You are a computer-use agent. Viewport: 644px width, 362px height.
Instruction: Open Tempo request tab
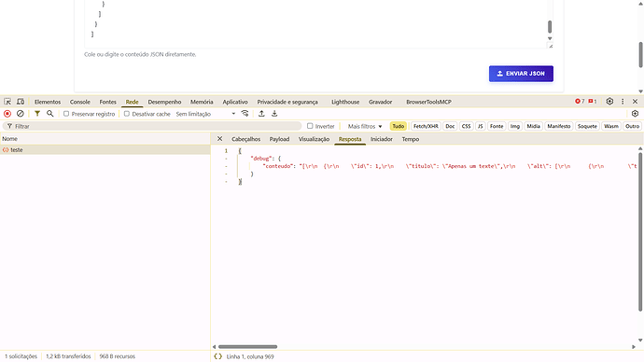coord(411,139)
